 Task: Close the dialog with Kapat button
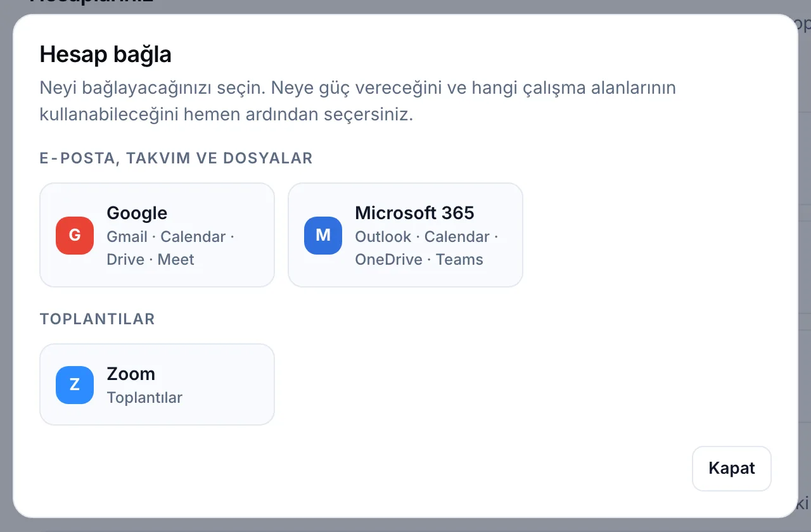[x=732, y=469]
